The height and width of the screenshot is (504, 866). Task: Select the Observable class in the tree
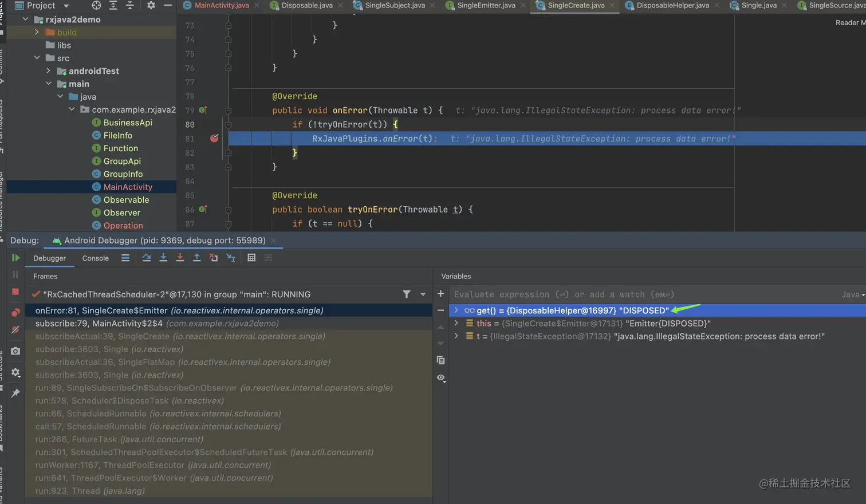[x=126, y=199]
